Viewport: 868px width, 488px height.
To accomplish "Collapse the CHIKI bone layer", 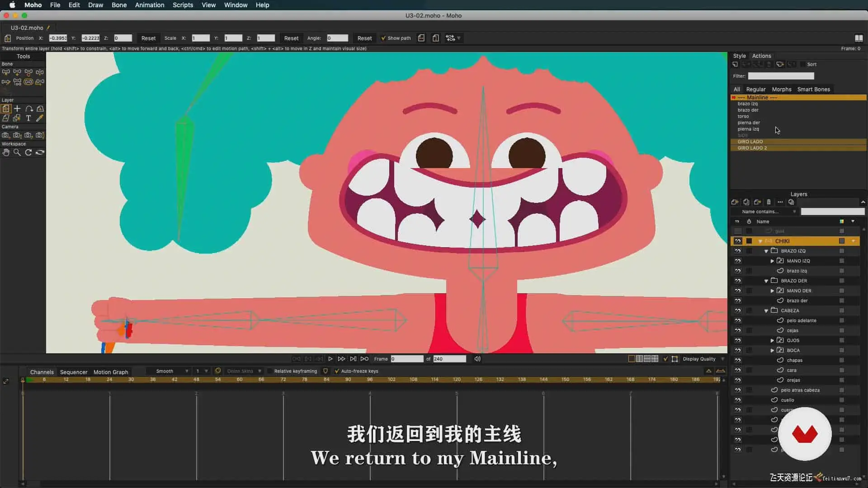I will 760,241.
